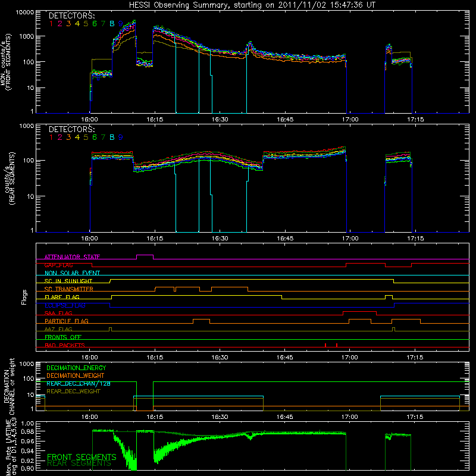
Task: Click the FRONTS_OFF flag label
Action: pyautogui.click(x=63, y=337)
